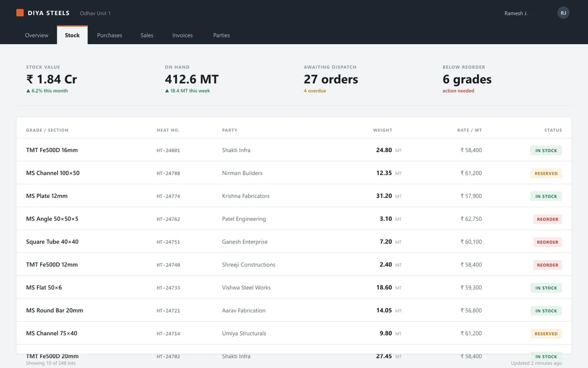Click the 412.6 MT on hand figure
The width and height of the screenshot is (588, 368).
pos(192,79)
